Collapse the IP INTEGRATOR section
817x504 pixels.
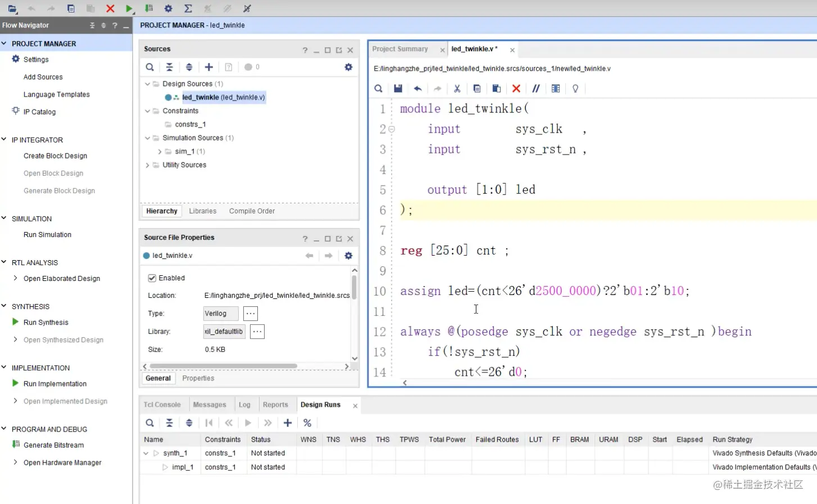pyautogui.click(x=4, y=139)
